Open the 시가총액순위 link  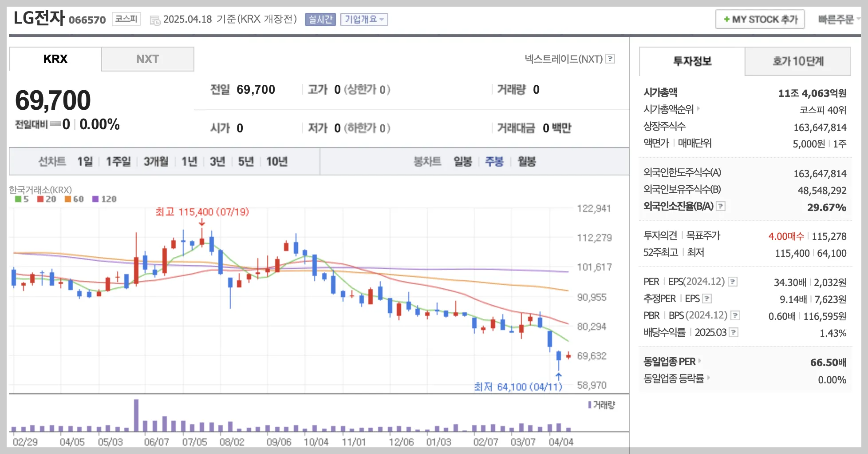(x=668, y=109)
